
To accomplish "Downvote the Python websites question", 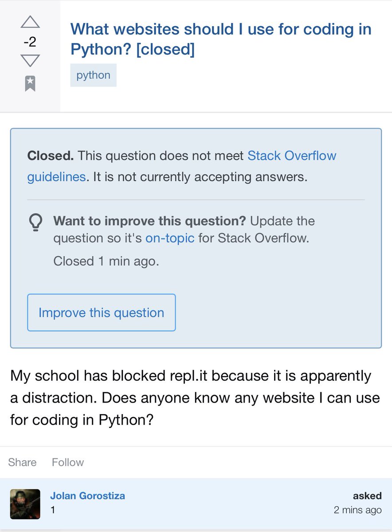I will 30,61.
